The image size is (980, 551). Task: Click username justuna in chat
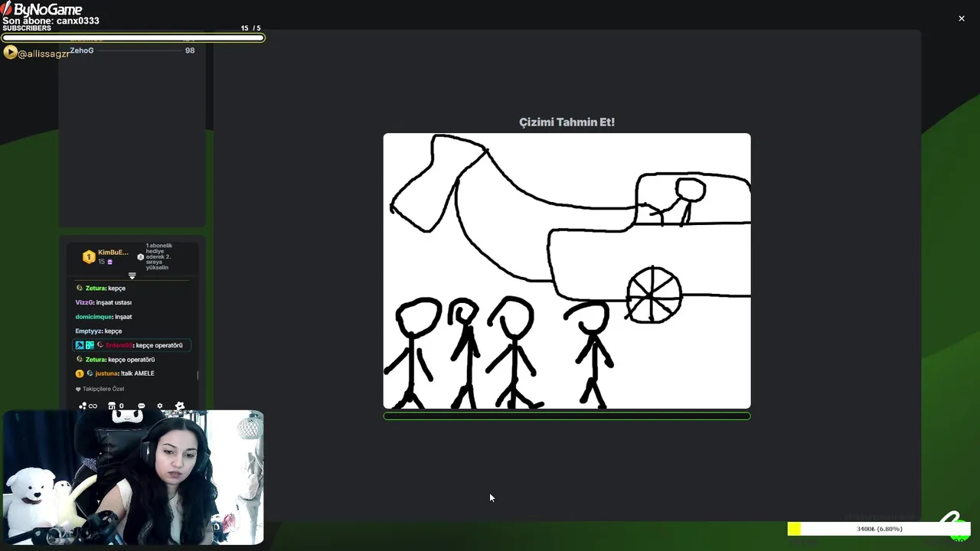tap(106, 373)
